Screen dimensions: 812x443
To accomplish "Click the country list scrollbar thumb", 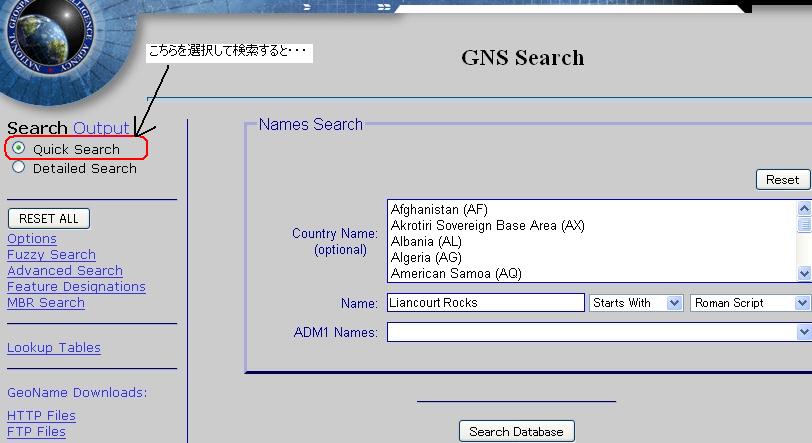I will point(804,225).
